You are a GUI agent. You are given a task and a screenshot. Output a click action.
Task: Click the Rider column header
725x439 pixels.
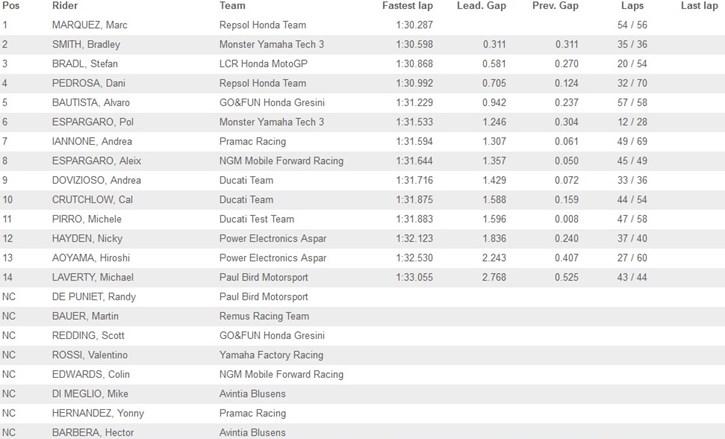pyautogui.click(x=65, y=6)
